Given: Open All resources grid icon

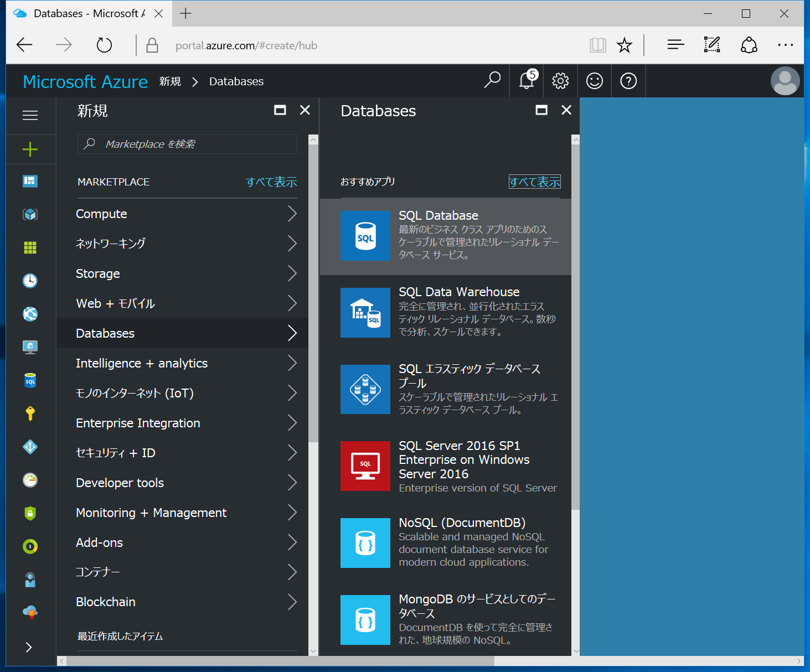Looking at the screenshot, I should tap(30, 247).
